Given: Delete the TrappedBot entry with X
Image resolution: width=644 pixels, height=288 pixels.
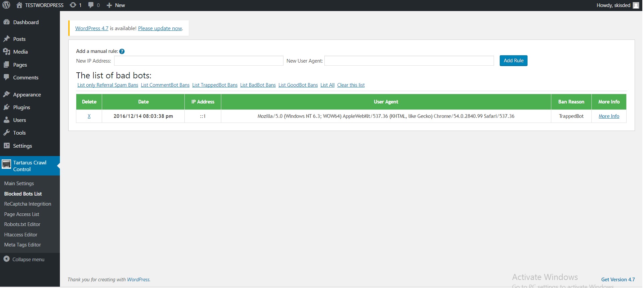Looking at the screenshot, I should point(89,116).
